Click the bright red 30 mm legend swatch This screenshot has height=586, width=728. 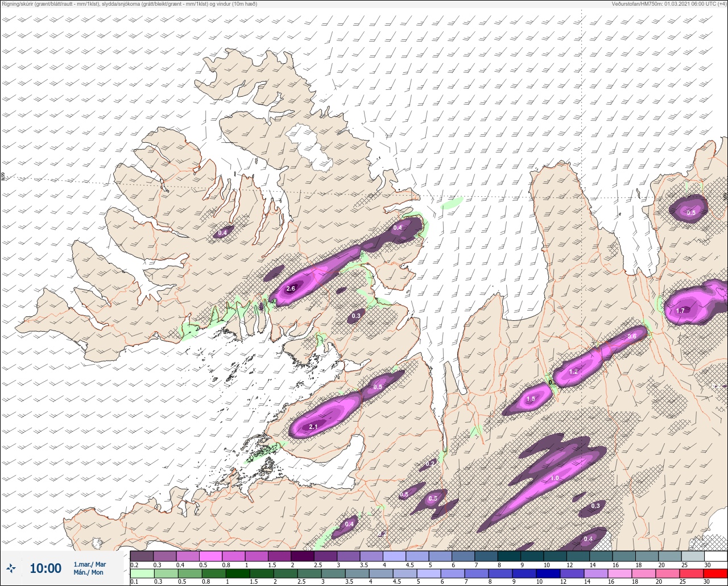point(716,574)
